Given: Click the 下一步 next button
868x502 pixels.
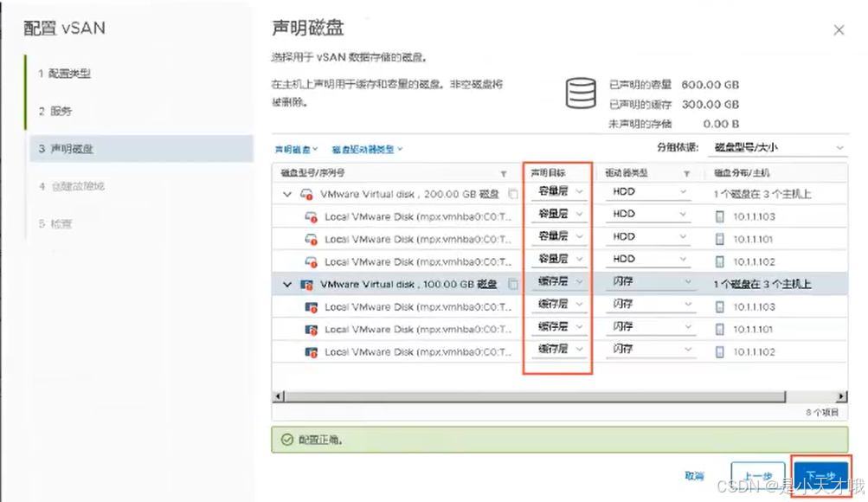Looking at the screenshot, I should tap(821, 476).
